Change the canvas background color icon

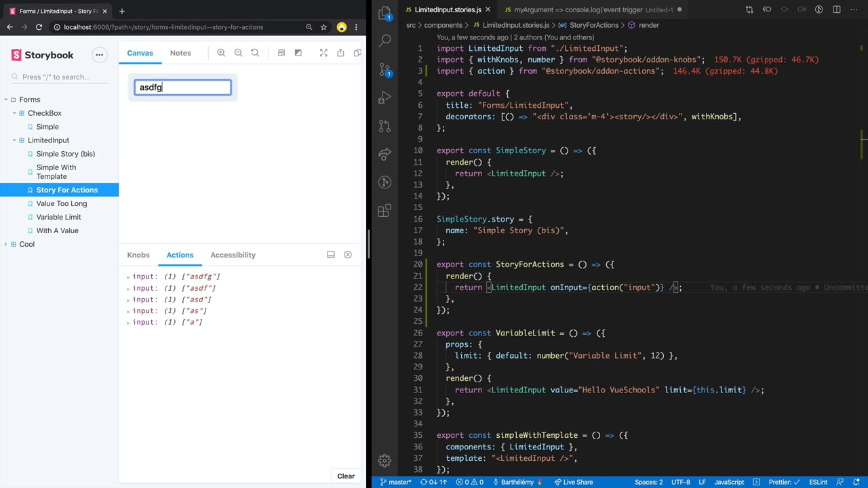pos(298,53)
